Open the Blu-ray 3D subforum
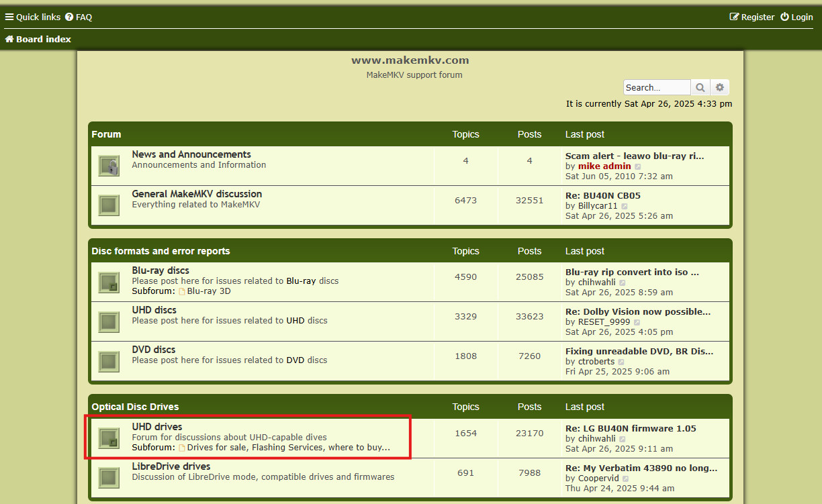This screenshot has width=822, height=504. tap(209, 291)
